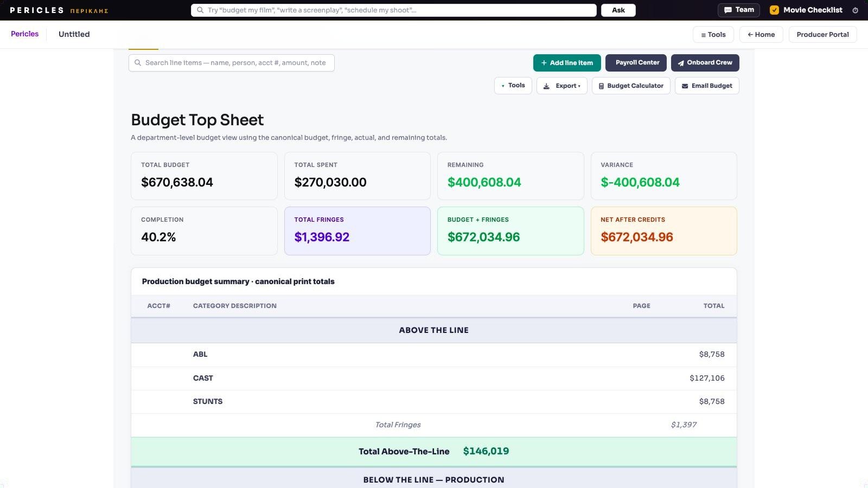The height and width of the screenshot is (488, 868).
Task: Click Add line item button
Action: [x=567, y=63]
